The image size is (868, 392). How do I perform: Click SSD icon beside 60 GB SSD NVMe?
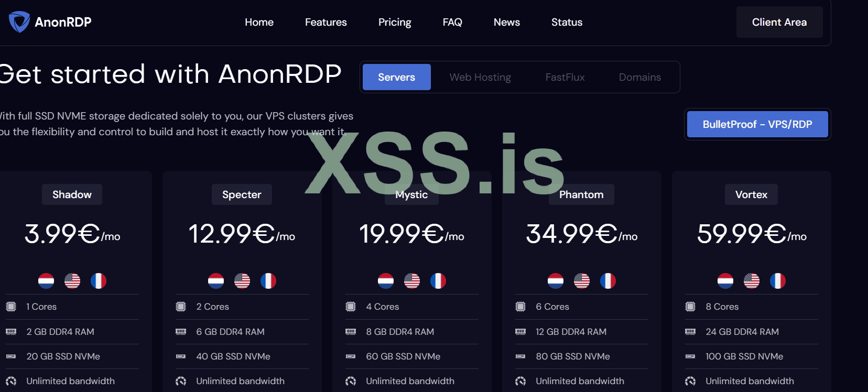(x=351, y=356)
